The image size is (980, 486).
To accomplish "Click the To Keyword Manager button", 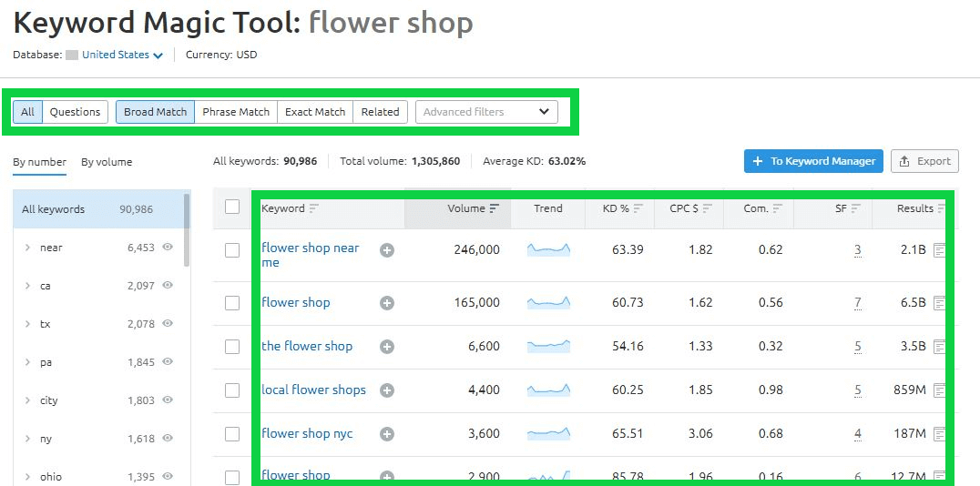I will [813, 161].
